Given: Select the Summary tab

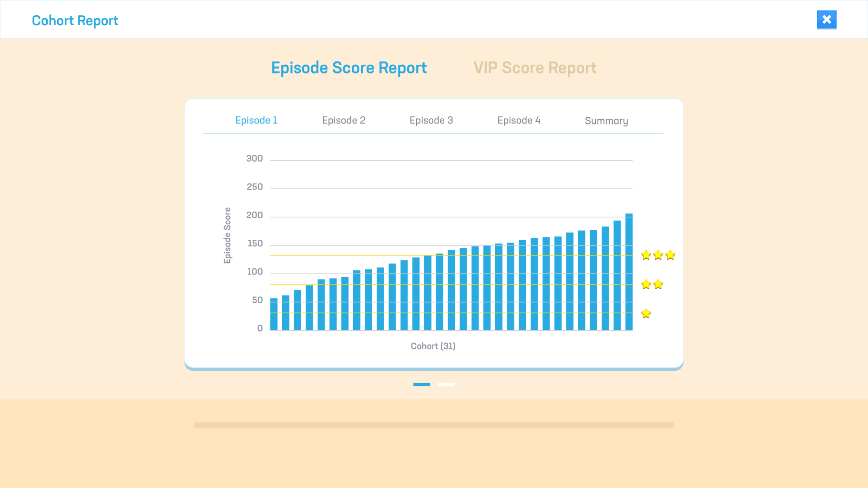Looking at the screenshot, I should [606, 121].
